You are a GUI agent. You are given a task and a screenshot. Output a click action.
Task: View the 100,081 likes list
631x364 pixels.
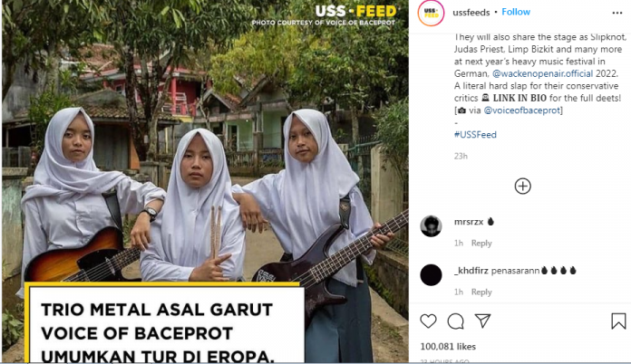[448, 346]
